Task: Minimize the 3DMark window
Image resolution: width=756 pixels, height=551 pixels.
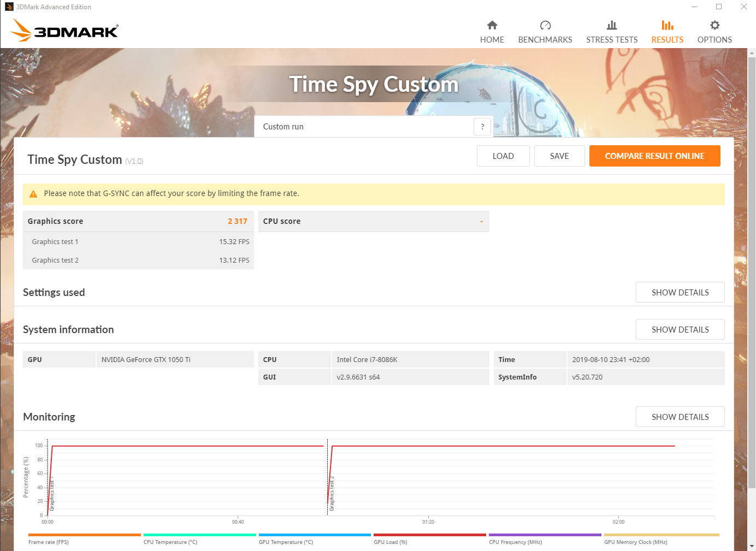Action: tap(694, 7)
